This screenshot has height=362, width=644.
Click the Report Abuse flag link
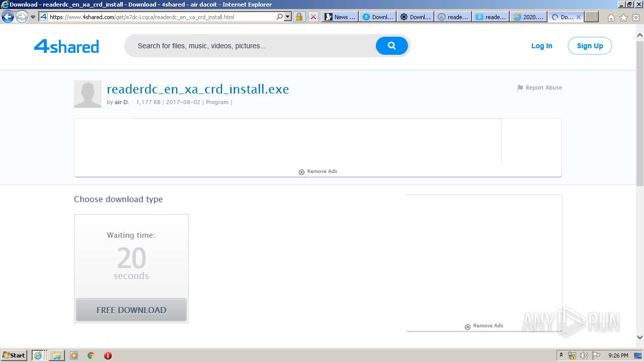(x=539, y=87)
